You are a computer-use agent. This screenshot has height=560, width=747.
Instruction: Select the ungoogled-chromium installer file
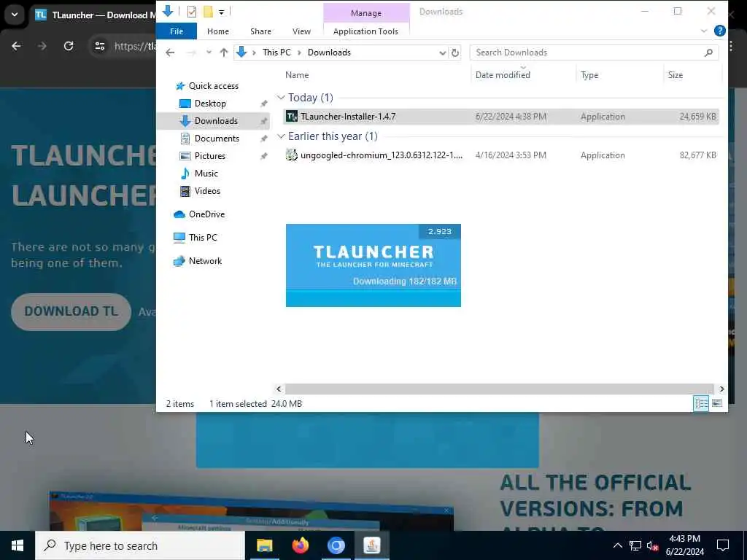click(x=501, y=155)
